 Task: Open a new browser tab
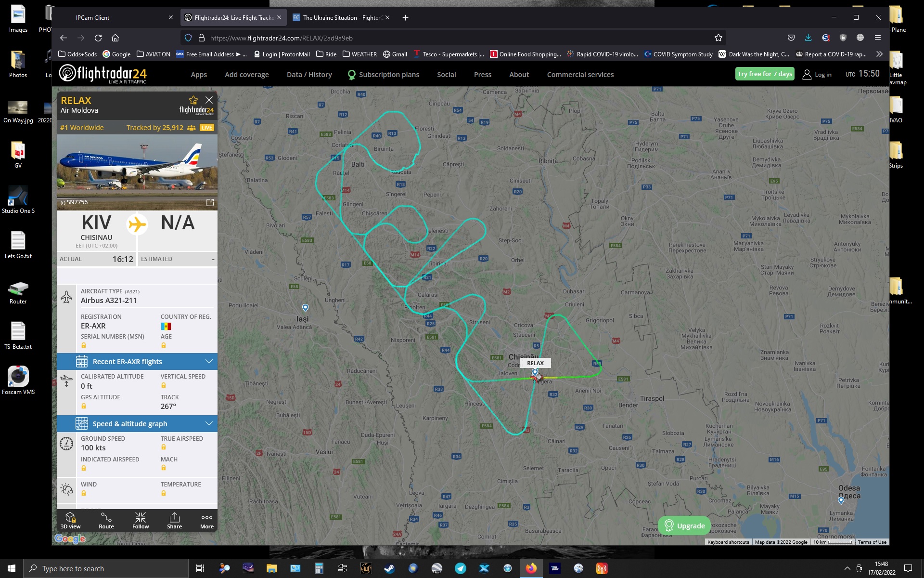(406, 18)
